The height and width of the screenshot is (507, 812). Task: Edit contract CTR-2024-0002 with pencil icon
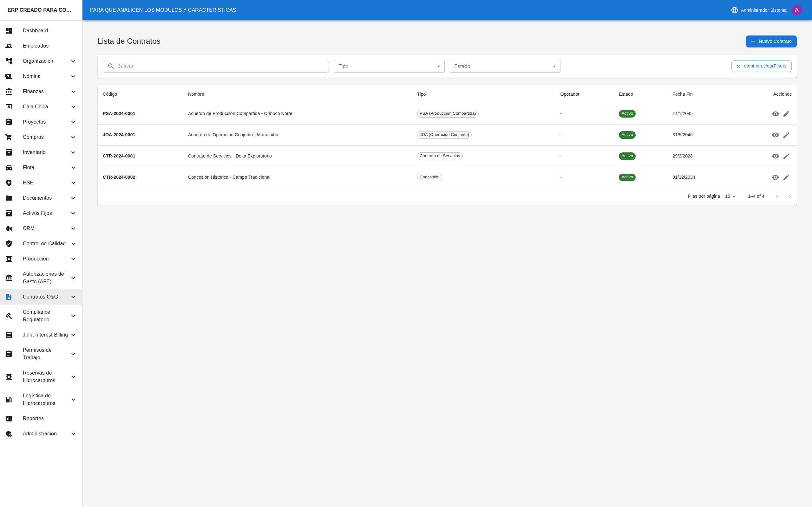click(x=786, y=177)
